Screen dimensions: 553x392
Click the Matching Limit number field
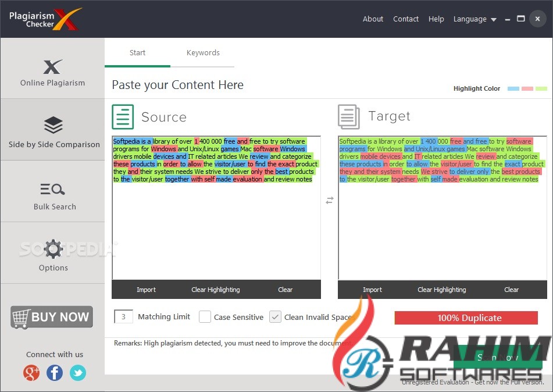click(x=123, y=316)
